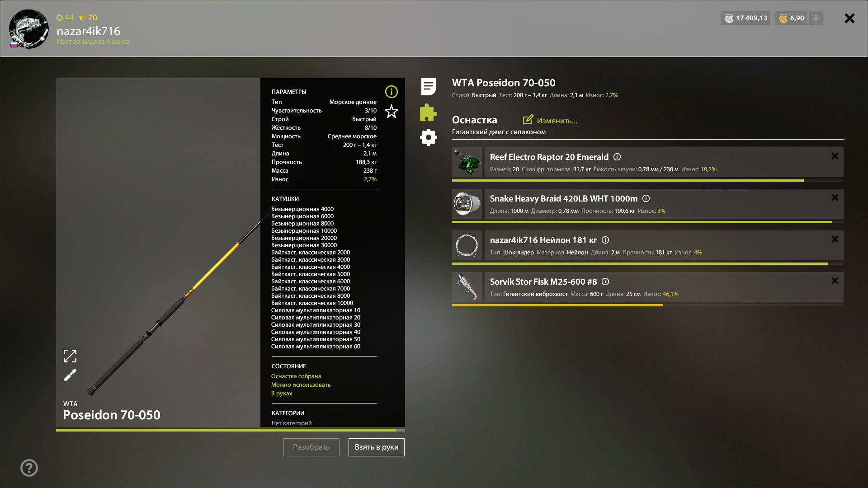Open the description notes tab icon
The image size is (868, 488).
click(x=428, y=87)
